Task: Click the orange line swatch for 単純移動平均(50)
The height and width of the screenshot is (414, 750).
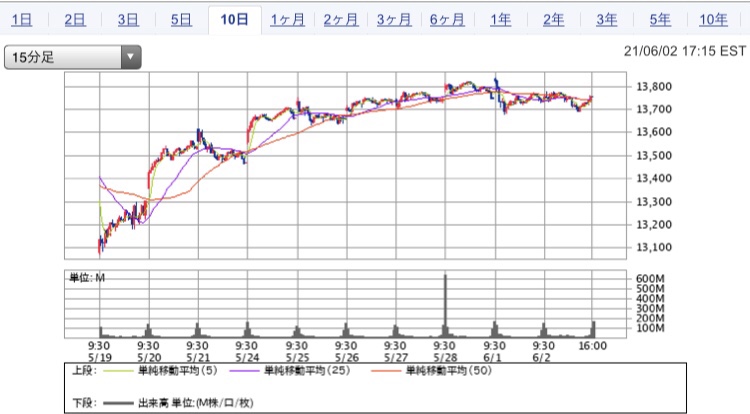Action: (x=386, y=371)
